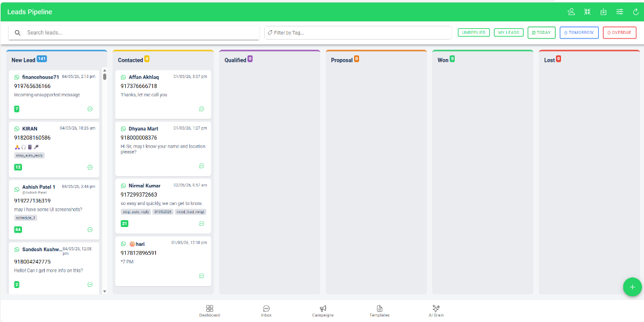644x322 pixels.
Task: Click WhatsApp icon beside Nirmal Kumar
Action: [123, 186]
